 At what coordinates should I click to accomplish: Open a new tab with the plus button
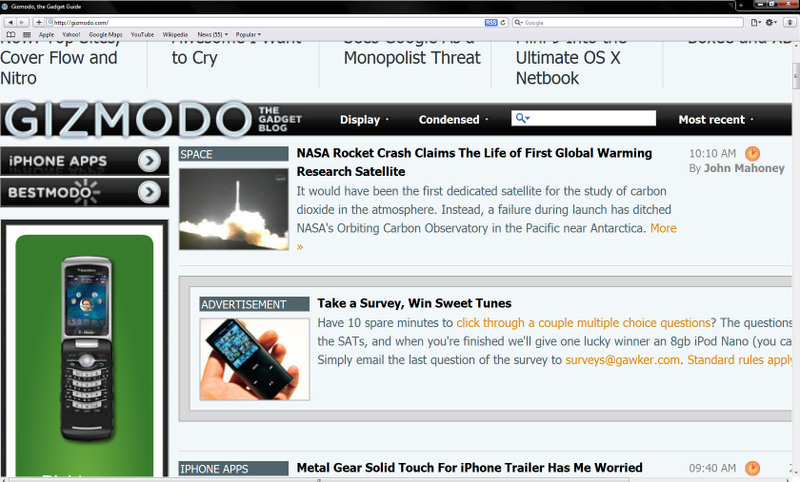741,6
